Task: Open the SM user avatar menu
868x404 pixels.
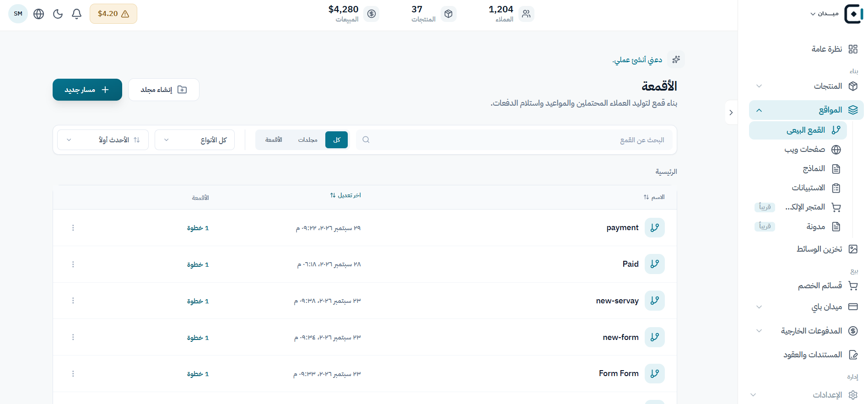Action: (x=18, y=14)
